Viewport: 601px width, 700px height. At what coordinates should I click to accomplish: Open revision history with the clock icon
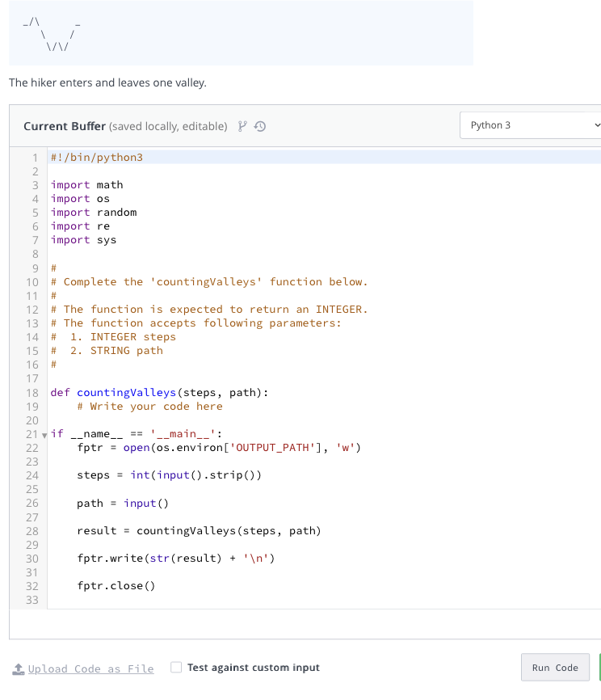258,125
